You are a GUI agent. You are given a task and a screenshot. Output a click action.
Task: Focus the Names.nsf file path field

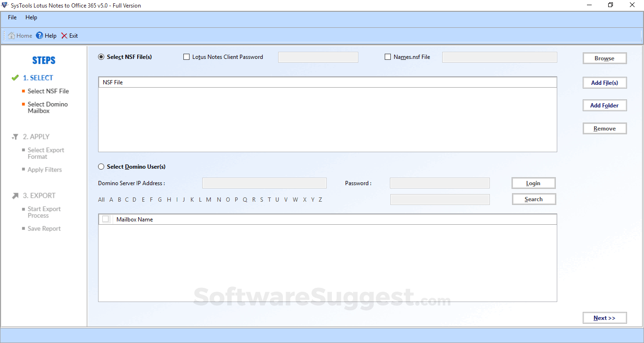click(500, 57)
